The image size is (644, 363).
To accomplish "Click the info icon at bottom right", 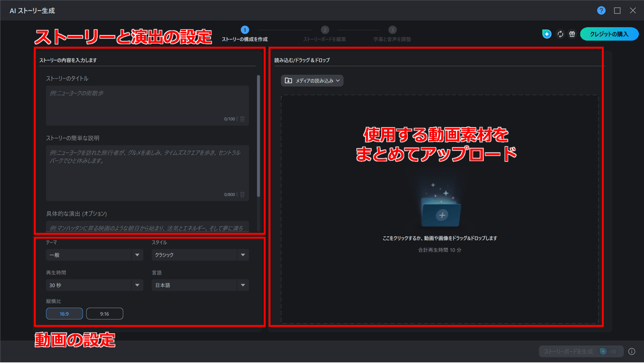I will pyautogui.click(x=632, y=351).
